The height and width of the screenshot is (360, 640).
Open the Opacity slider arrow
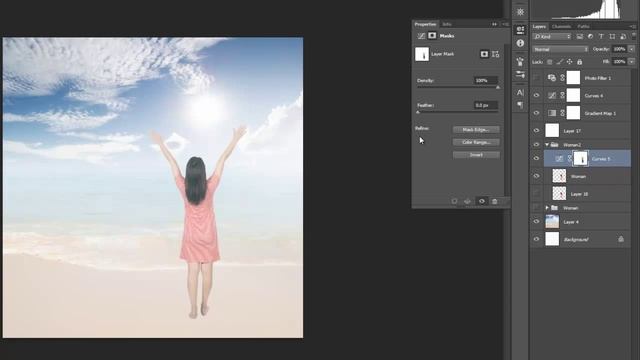[x=631, y=49]
